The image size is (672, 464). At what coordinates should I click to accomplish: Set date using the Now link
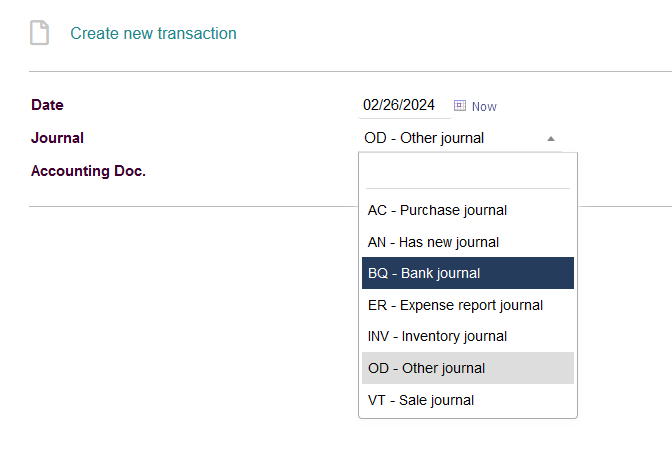pos(484,106)
